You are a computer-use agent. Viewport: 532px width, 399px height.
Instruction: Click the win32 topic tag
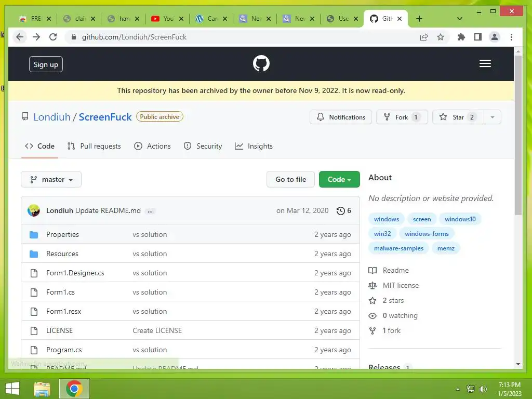[x=382, y=234]
